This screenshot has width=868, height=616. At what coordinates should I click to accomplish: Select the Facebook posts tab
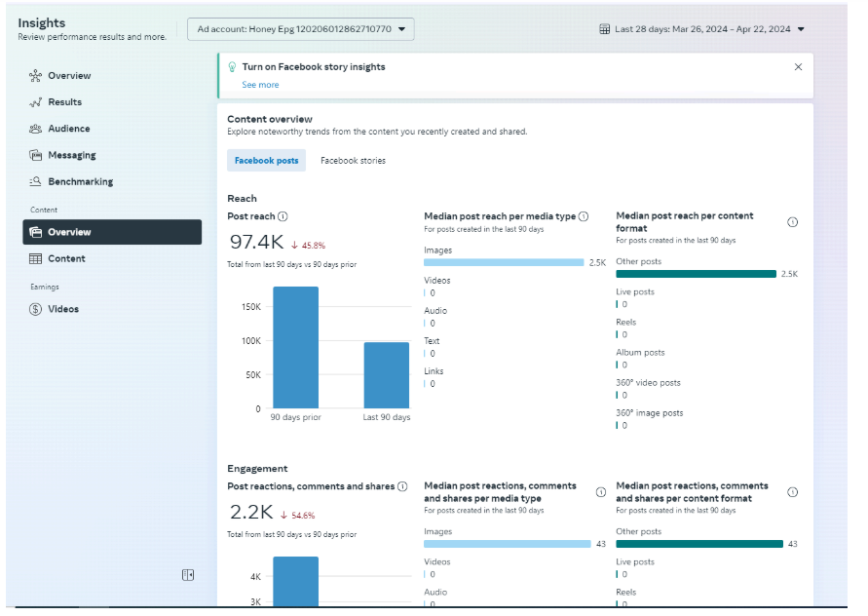pos(266,161)
